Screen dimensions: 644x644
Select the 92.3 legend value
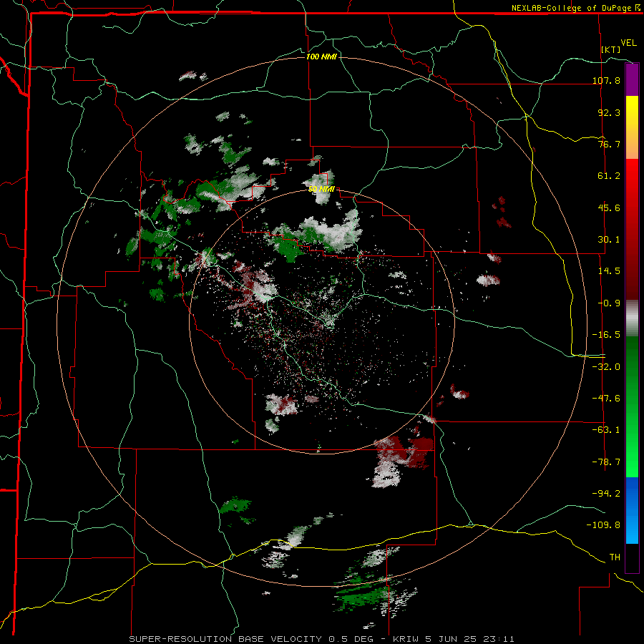[609, 112]
